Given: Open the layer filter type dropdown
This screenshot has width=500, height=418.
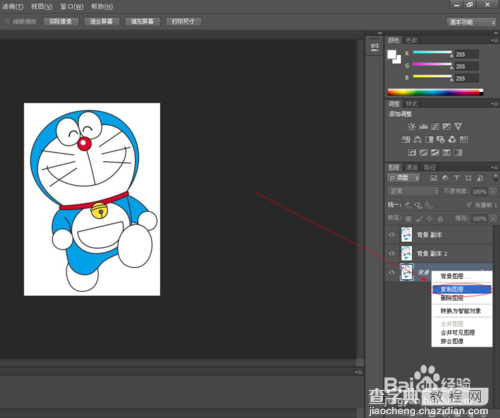Looking at the screenshot, I should [404, 178].
